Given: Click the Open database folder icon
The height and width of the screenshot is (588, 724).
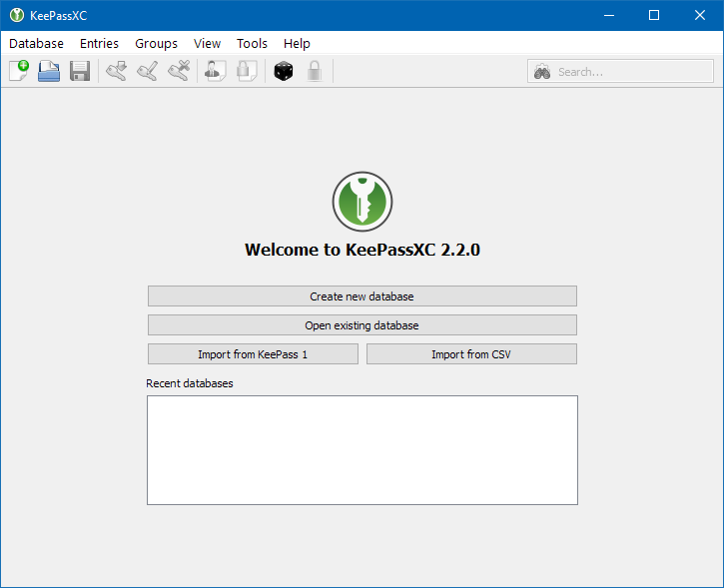Looking at the screenshot, I should (x=49, y=71).
